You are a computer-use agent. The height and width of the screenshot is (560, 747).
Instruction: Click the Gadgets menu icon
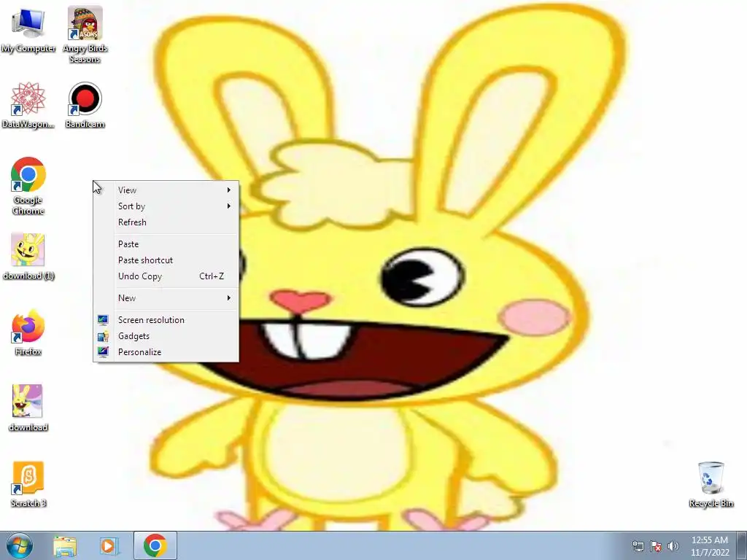pos(103,336)
